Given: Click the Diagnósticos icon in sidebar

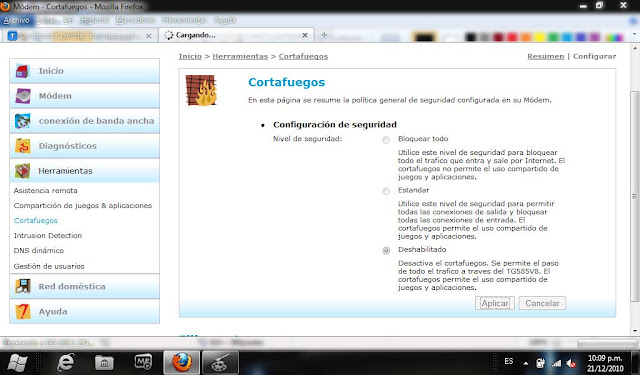Looking at the screenshot, I should 22,146.
